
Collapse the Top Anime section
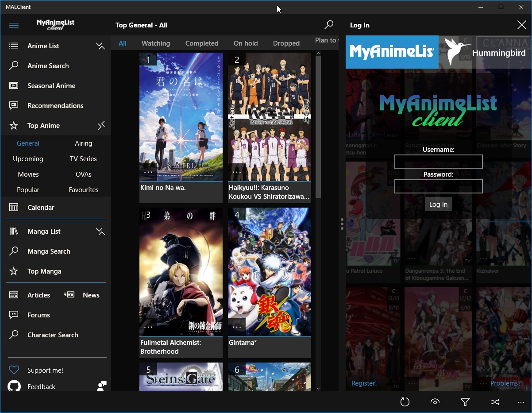click(x=101, y=126)
